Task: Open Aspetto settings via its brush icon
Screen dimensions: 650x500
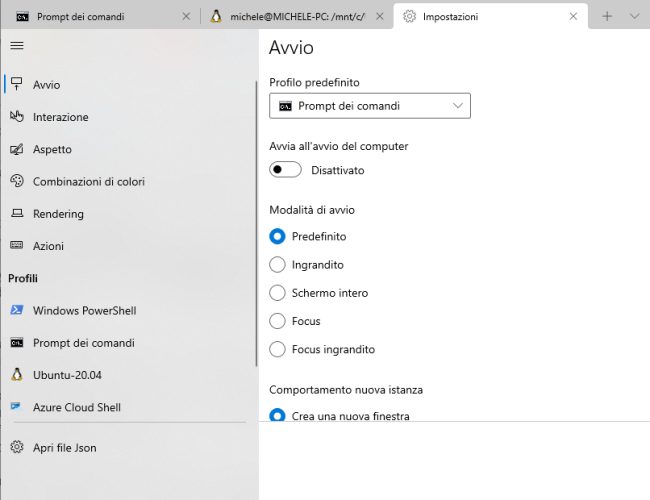Action: [x=16, y=149]
